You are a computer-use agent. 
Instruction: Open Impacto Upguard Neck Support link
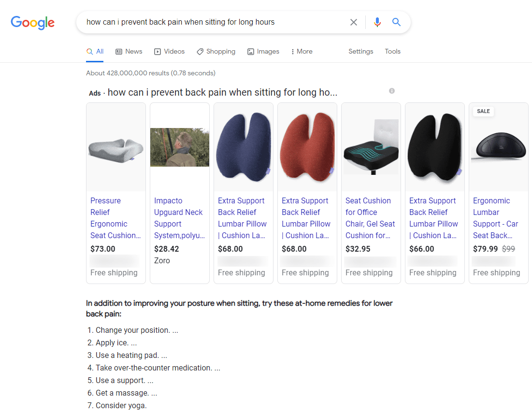click(x=179, y=218)
